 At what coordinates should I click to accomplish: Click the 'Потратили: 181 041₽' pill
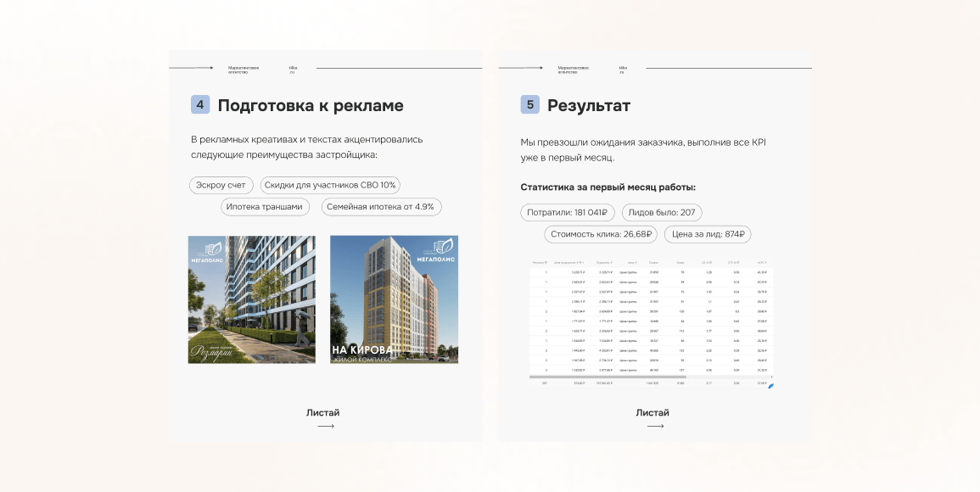tap(568, 213)
